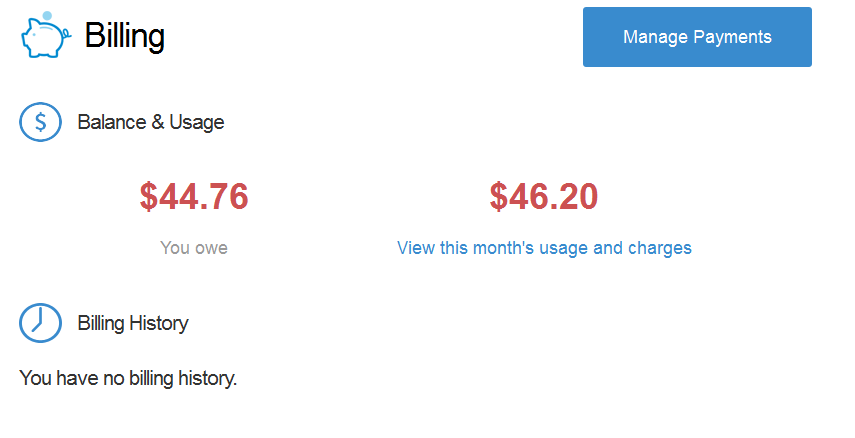Open the Manage Payments button
855x438 pixels.
click(697, 37)
